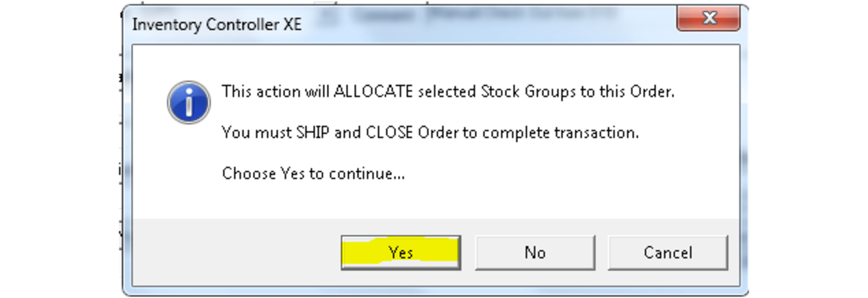Screen dimensions: 868x298
Task: Click the 'This action will' opening text
Action: pyautogui.click(x=275, y=92)
